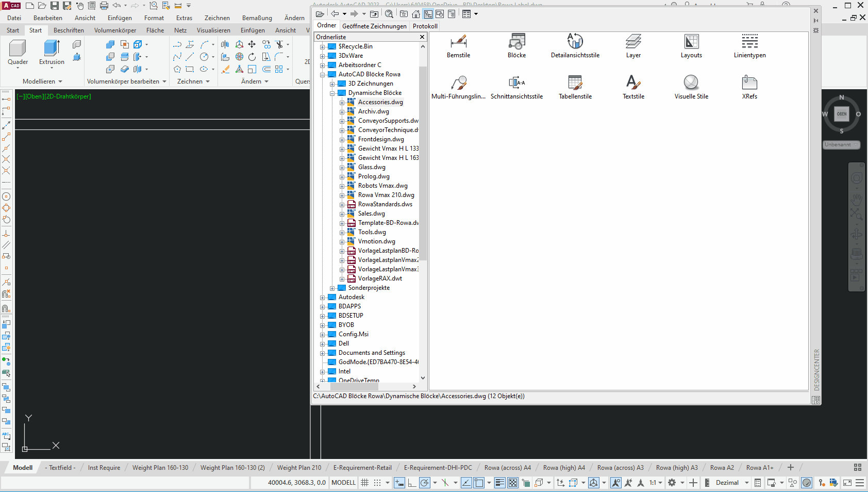Viewport: 868px width, 492px height.
Task: Click the Move tool in Ändern panel
Action: coord(252,44)
